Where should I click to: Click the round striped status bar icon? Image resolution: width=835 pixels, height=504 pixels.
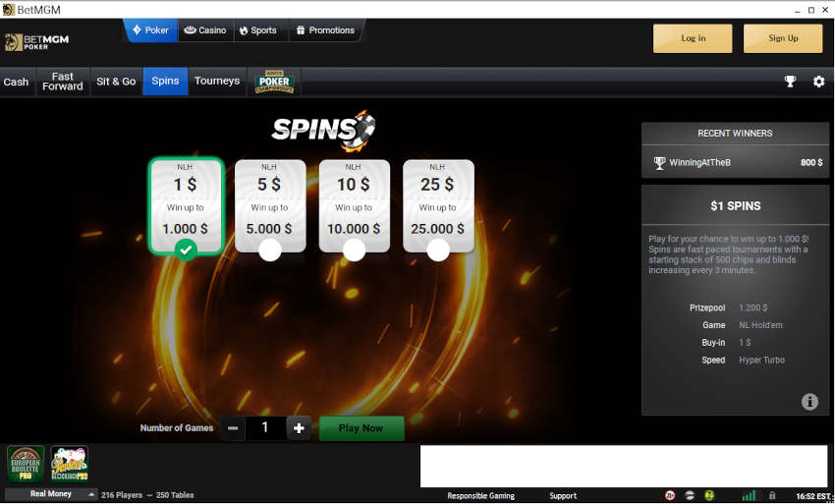(x=690, y=495)
